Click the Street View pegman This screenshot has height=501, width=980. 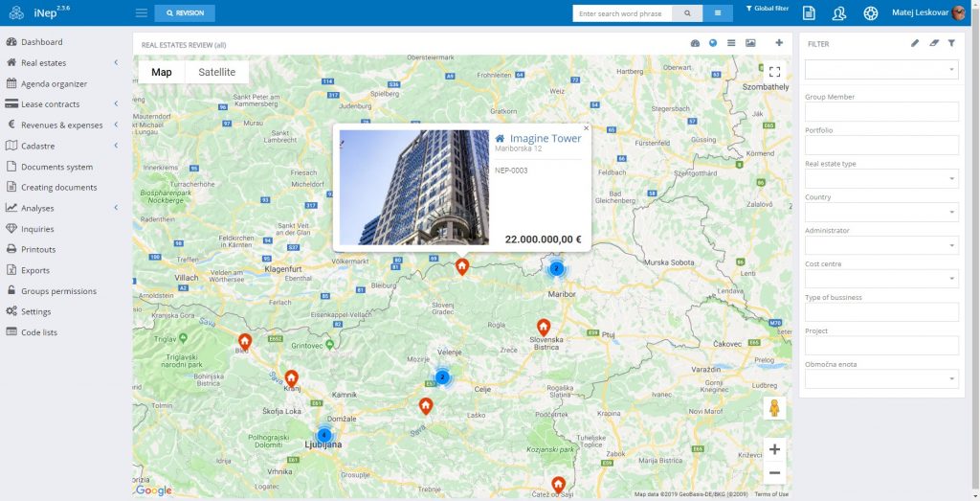click(x=774, y=408)
